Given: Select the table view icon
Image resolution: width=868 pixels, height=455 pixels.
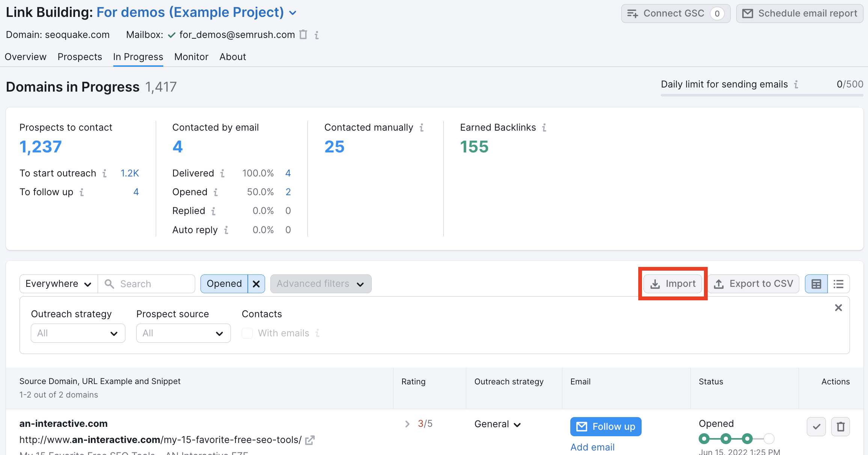Looking at the screenshot, I should click(x=816, y=283).
